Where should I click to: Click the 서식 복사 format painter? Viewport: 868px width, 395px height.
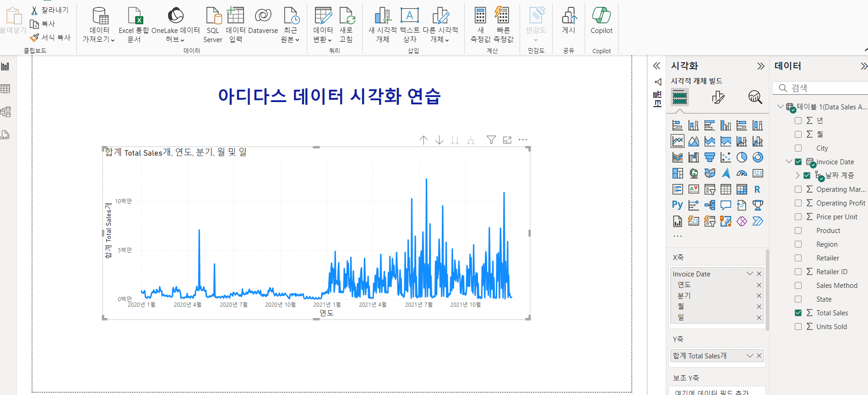50,38
